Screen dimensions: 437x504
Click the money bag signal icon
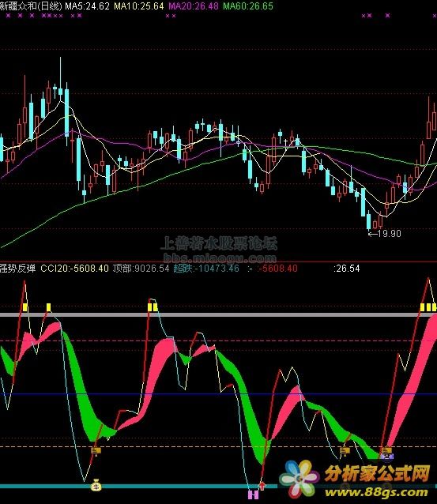[96, 485]
